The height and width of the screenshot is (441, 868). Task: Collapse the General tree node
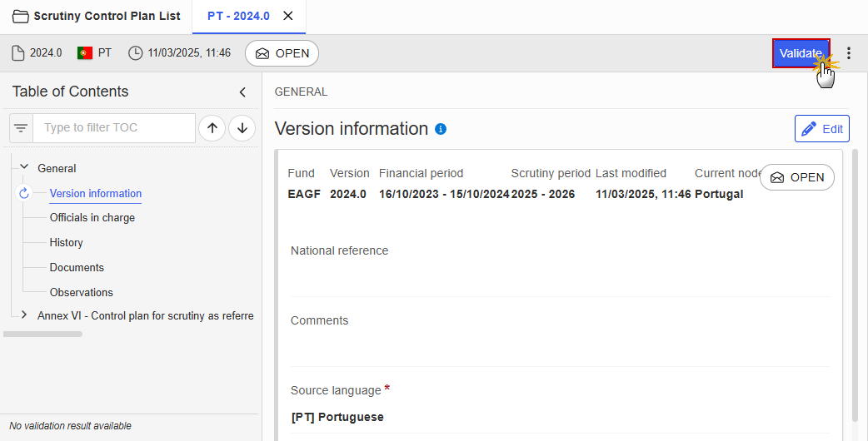[24, 167]
